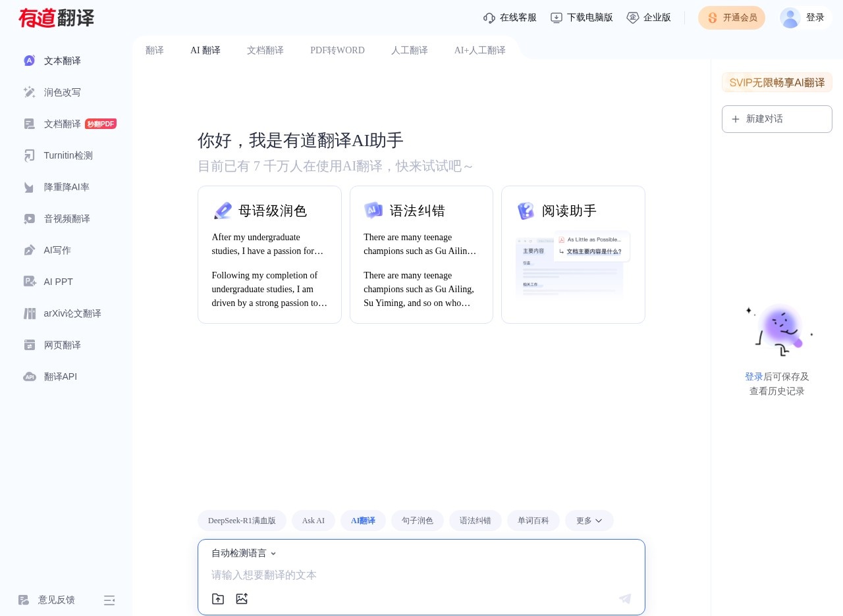
Task: Open the AI PPT sidebar item
Action: click(x=58, y=282)
